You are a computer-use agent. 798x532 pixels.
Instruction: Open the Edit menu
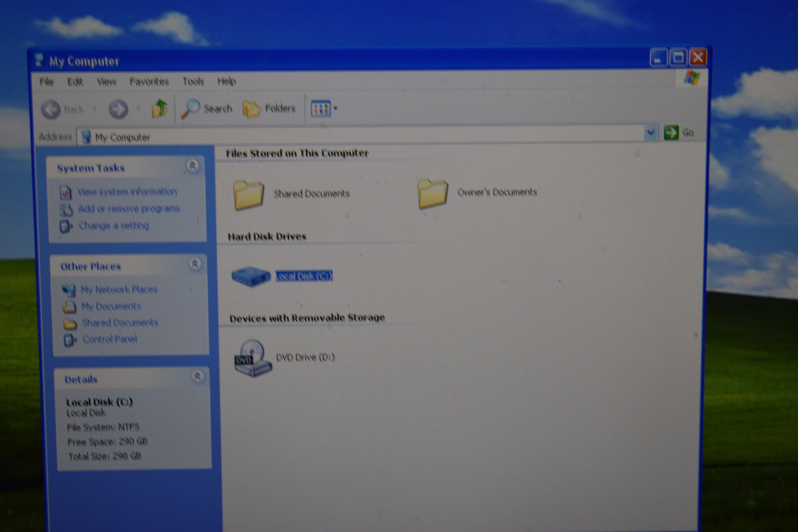75,82
